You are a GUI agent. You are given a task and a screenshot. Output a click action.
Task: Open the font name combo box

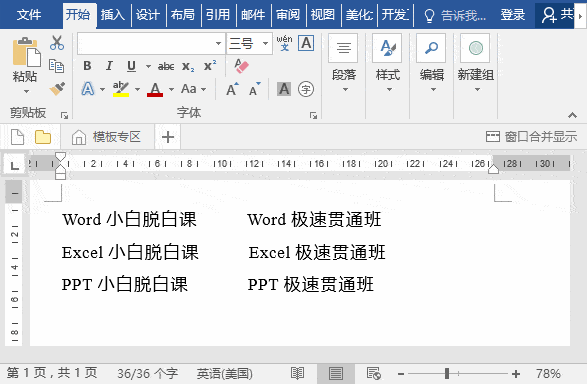pos(151,43)
